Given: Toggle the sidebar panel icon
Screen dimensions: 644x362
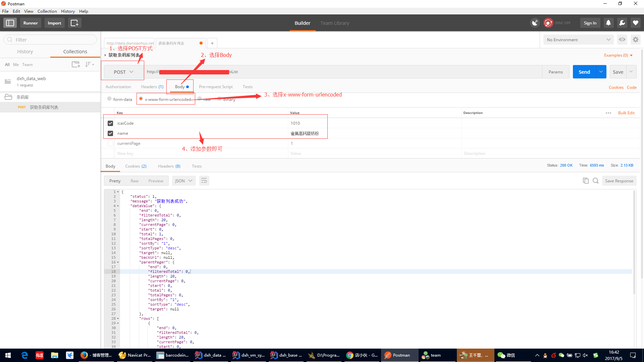Looking at the screenshot, I should [x=10, y=23].
